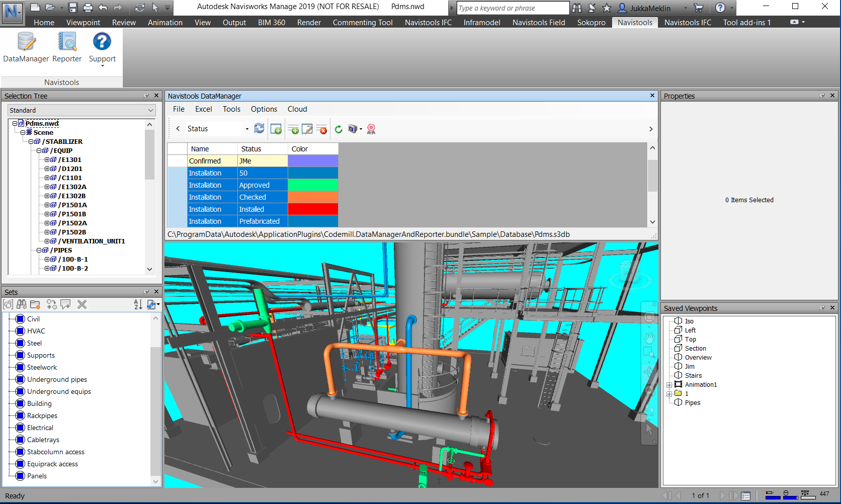Switch to the Viewpoint ribbon tab
841x504 pixels.
[83, 23]
